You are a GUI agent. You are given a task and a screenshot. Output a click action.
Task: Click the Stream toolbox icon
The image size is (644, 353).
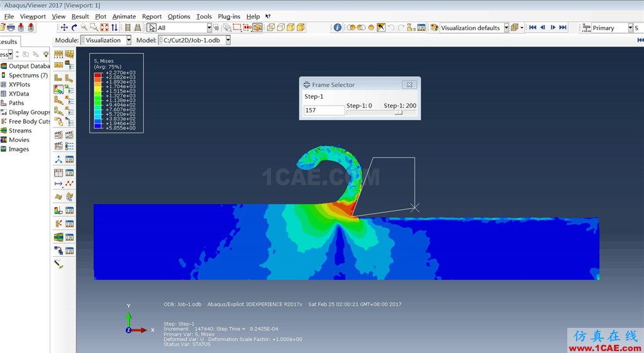pos(58,237)
